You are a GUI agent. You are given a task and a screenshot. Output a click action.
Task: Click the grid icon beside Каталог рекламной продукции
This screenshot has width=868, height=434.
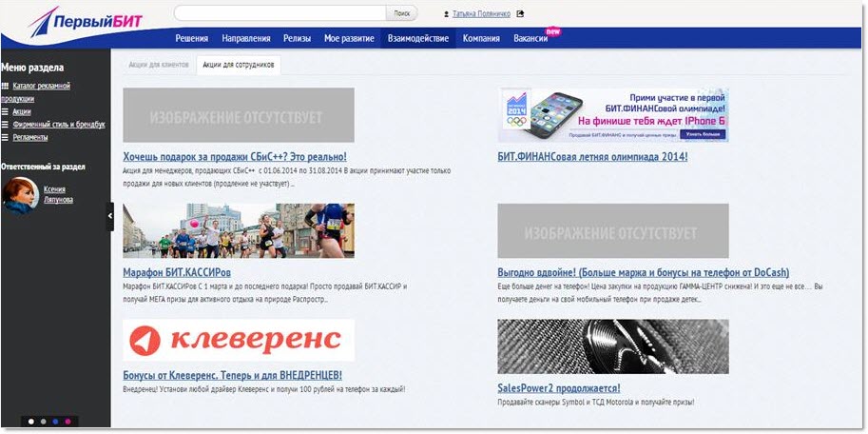point(6,87)
